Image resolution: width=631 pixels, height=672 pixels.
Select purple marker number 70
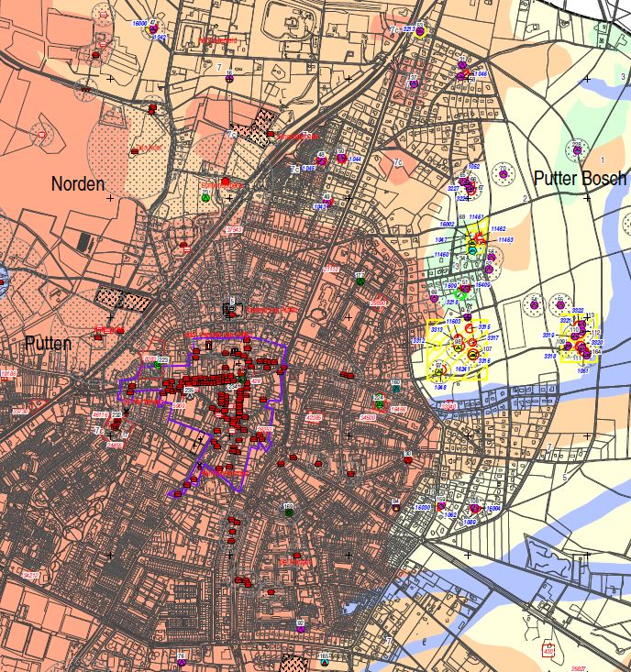point(503,173)
